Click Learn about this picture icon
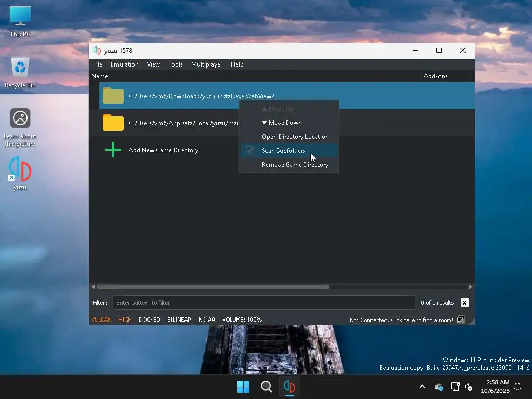The width and height of the screenshot is (532, 399). click(x=20, y=127)
